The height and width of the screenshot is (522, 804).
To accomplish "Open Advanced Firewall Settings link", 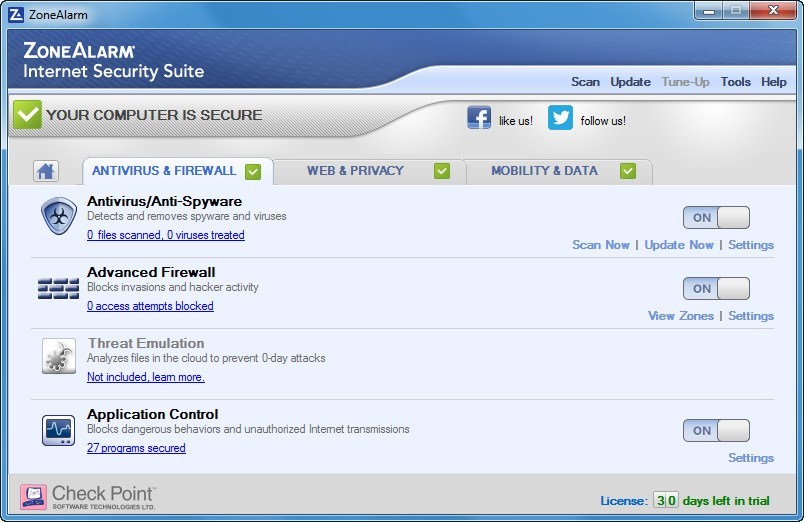I will click(751, 316).
